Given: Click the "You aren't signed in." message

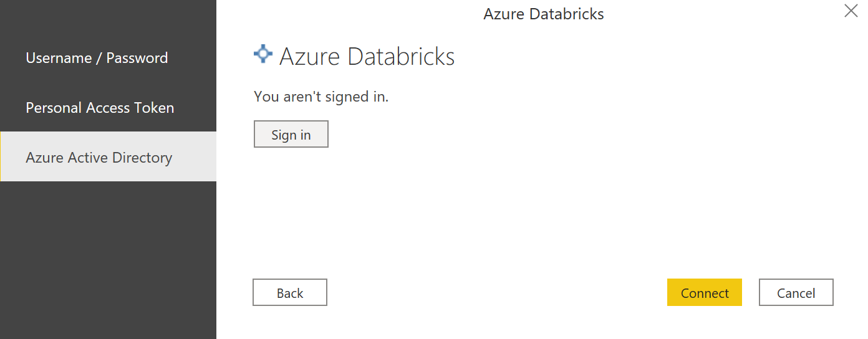Looking at the screenshot, I should tap(321, 97).
